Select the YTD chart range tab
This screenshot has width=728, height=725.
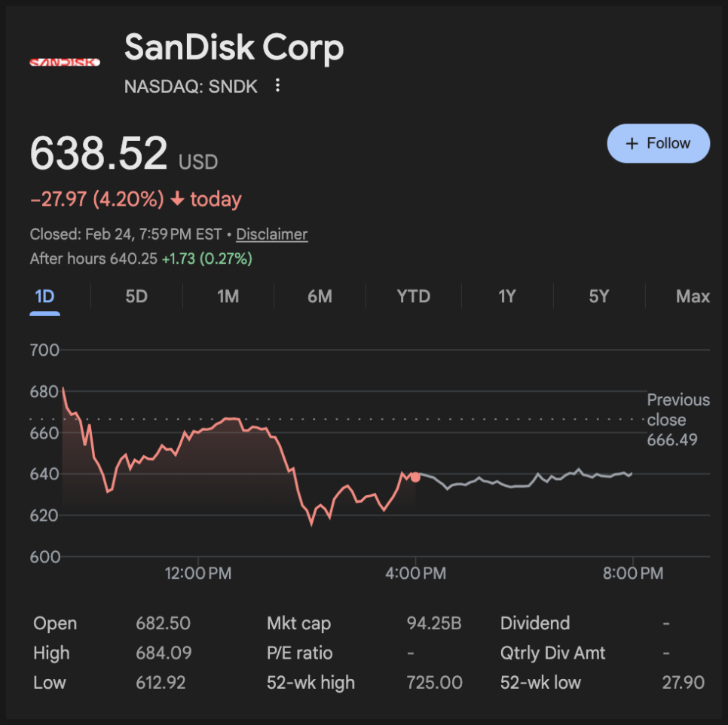tap(413, 296)
